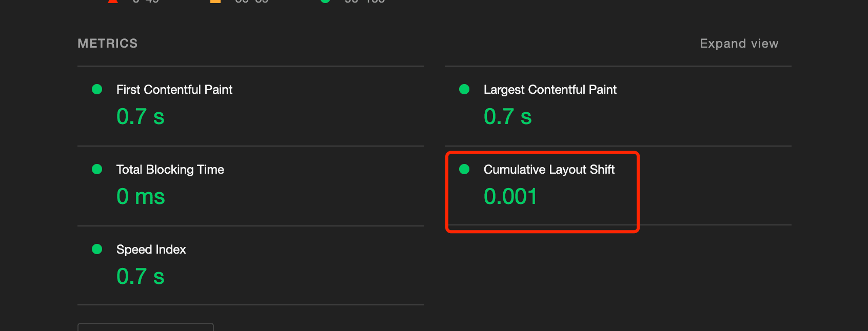Select the Total Blocking Time green indicator
868x331 pixels.
pos(97,169)
